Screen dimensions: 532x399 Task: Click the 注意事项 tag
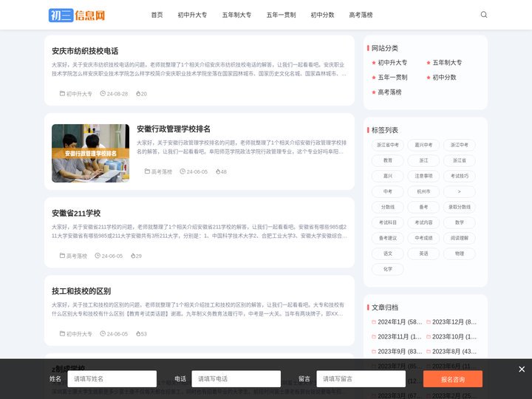pos(423,176)
